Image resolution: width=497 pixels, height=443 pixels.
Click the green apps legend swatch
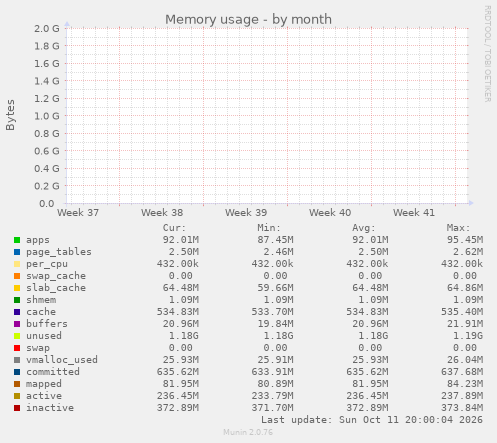tap(17, 240)
